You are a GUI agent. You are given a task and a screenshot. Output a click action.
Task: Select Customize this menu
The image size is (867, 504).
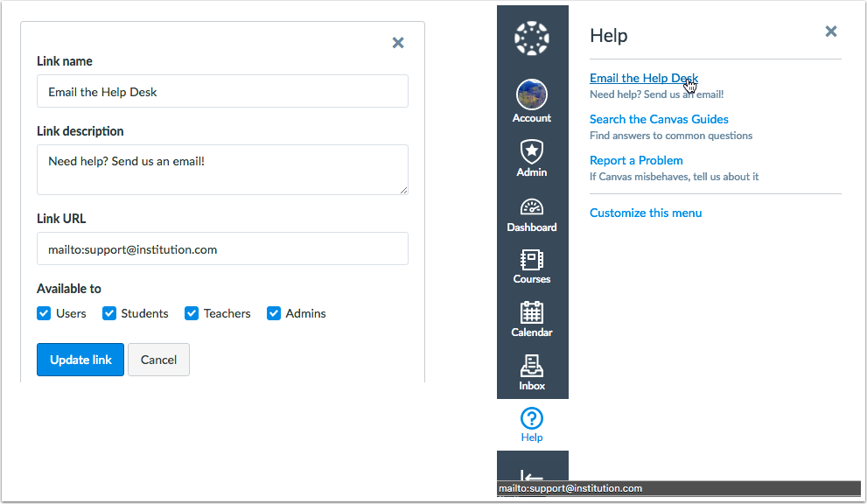pyautogui.click(x=646, y=213)
